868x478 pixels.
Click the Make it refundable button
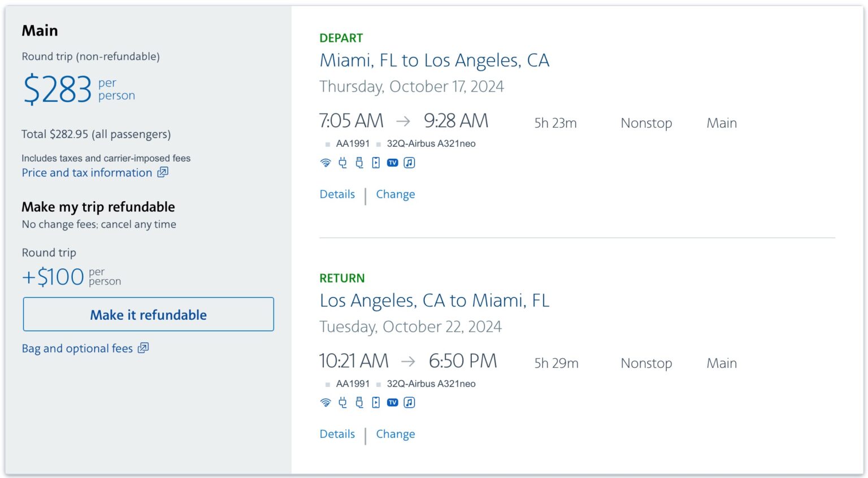pyautogui.click(x=148, y=315)
